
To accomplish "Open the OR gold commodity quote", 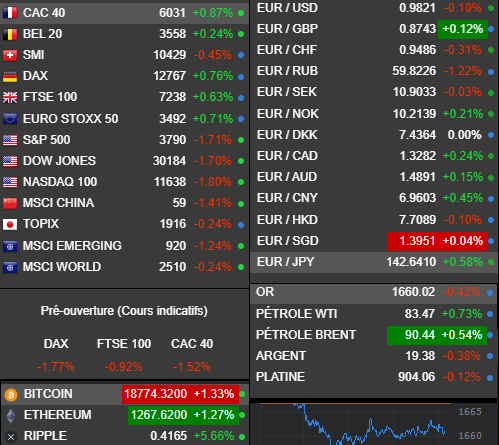I will (x=374, y=293).
